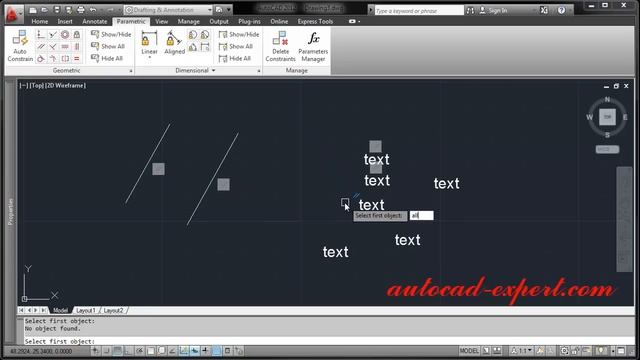Click Sign In button
This screenshot has width=640, height=360.
[493, 10]
